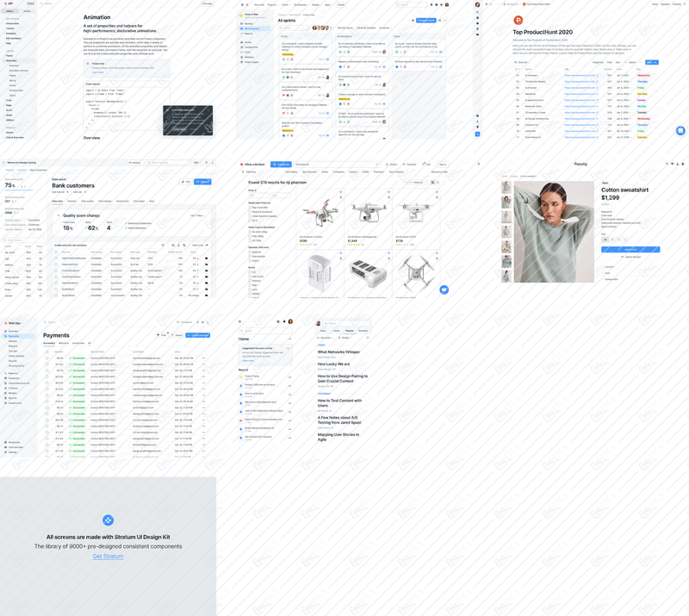The width and height of the screenshot is (689, 616).
Task: Tick the select-all checkbox in Payments table
Action: point(47,352)
